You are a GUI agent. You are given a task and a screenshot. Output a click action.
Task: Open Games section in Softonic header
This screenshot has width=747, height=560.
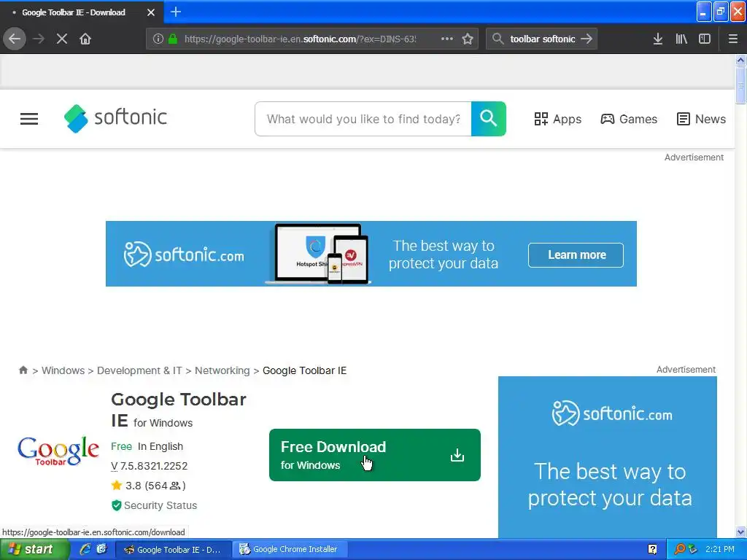tap(629, 119)
